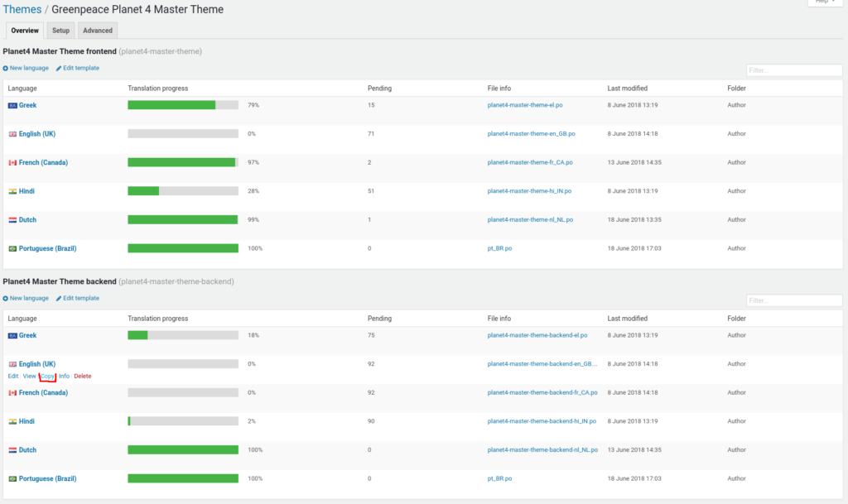Sort backend table by Language header
This screenshot has height=504, width=848.
(22, 319)
